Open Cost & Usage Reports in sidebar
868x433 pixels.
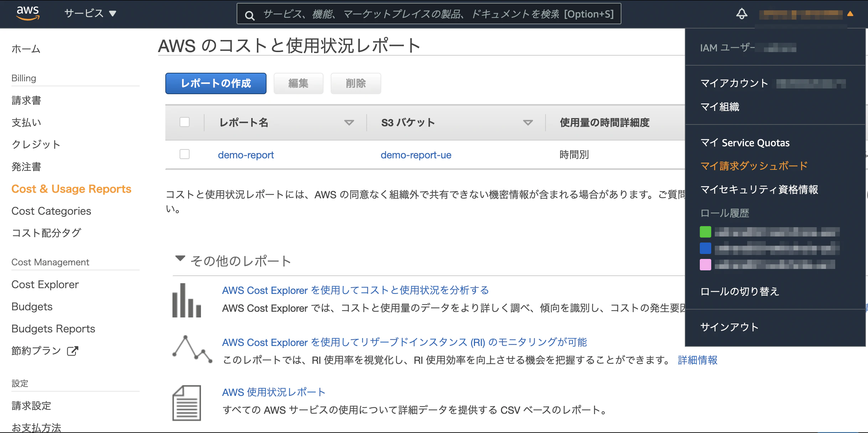[71, 189]
